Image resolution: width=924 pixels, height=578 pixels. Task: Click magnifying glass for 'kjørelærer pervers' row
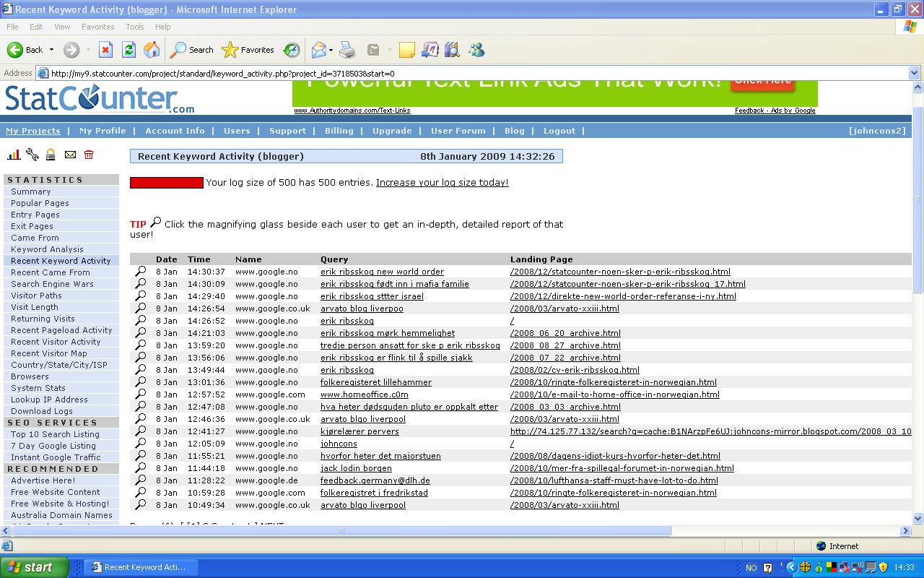(x=141, y=431)
